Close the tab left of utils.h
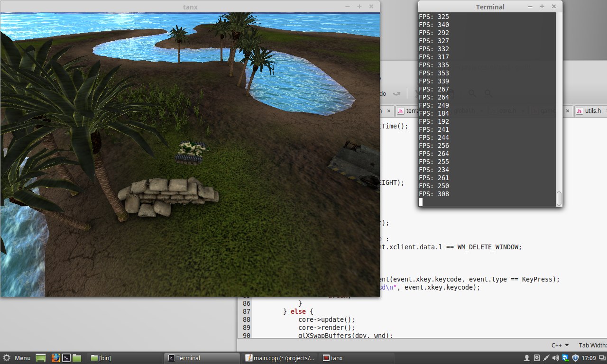The image size is (607, 364). 567,111
